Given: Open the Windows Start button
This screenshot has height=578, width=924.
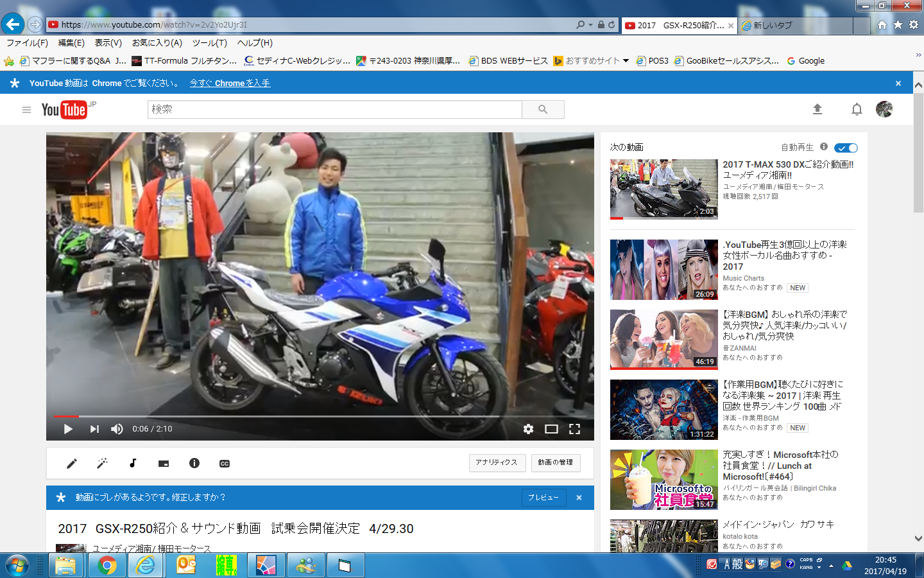Looking at the screenshot, I should pos(17,565).
